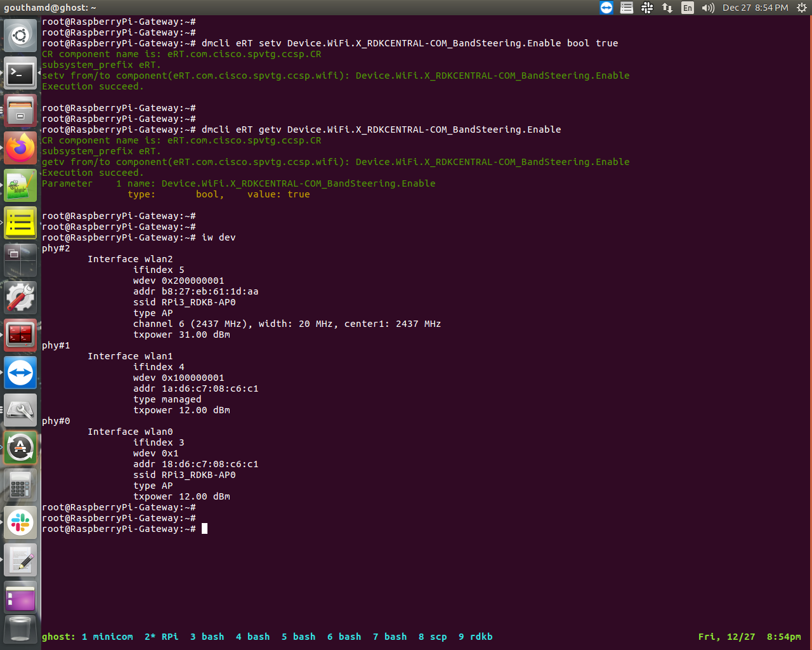Click the terminal cursor at the last prompt
This screenshot has width=812, height=650.
click(204, 529)
